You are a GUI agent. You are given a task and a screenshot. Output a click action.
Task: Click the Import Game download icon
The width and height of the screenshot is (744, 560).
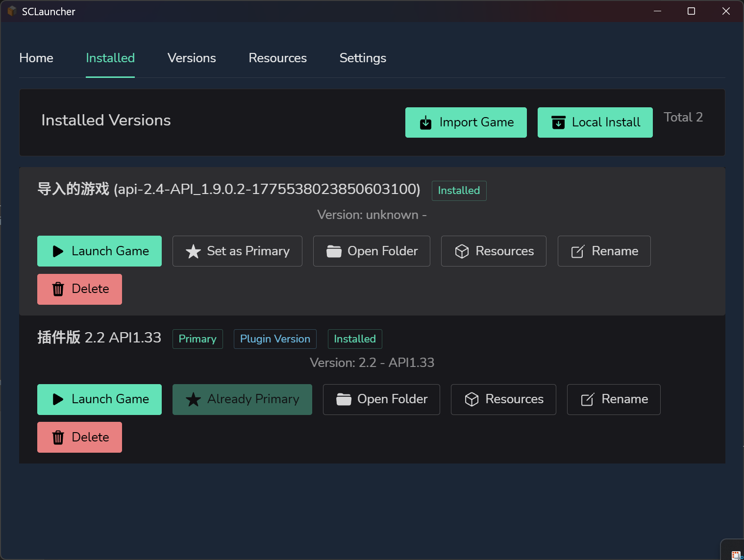pyautogui.click(x=426, y=122)
